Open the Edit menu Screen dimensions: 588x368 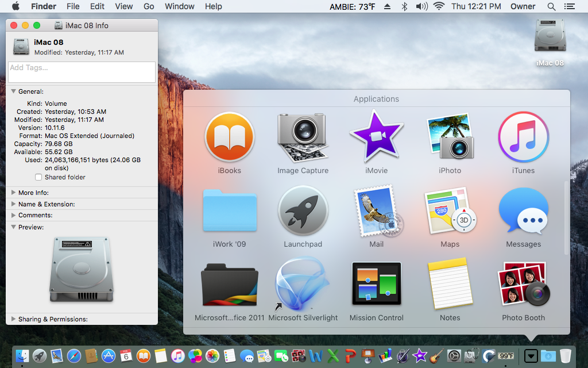(97, 6)
